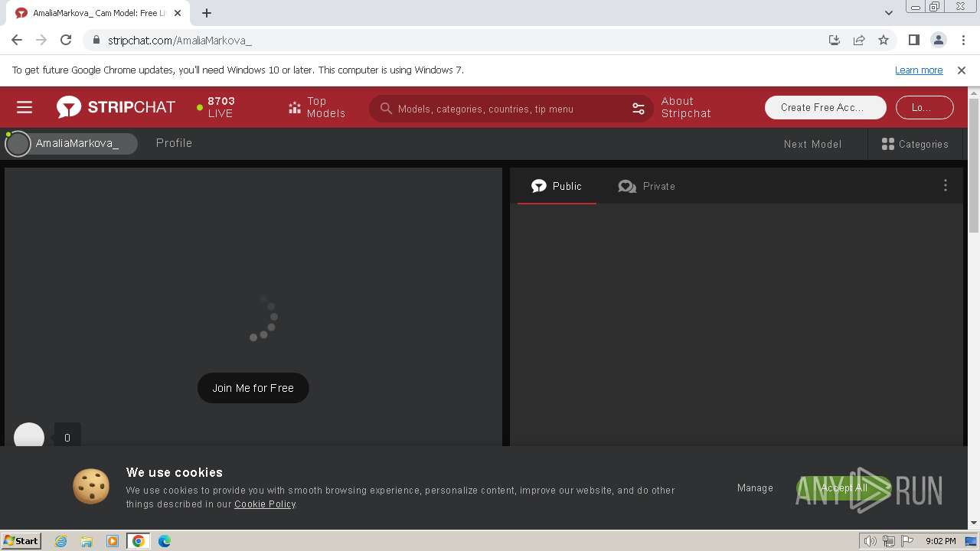Screen dimensions: 980x551
Task: Accept All cookies
Action: pos(844,488)
